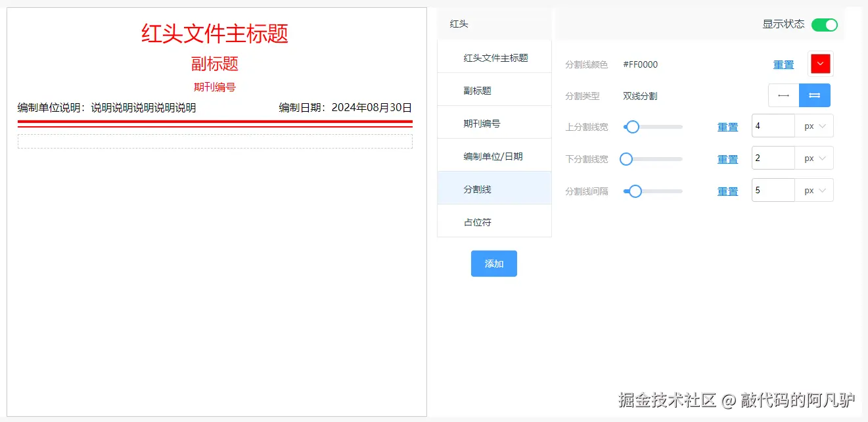Focus the 上分割线宽 value input showing 4
Image resolution: width=868 pixels, height=422 pixels.
click(773, 126)
